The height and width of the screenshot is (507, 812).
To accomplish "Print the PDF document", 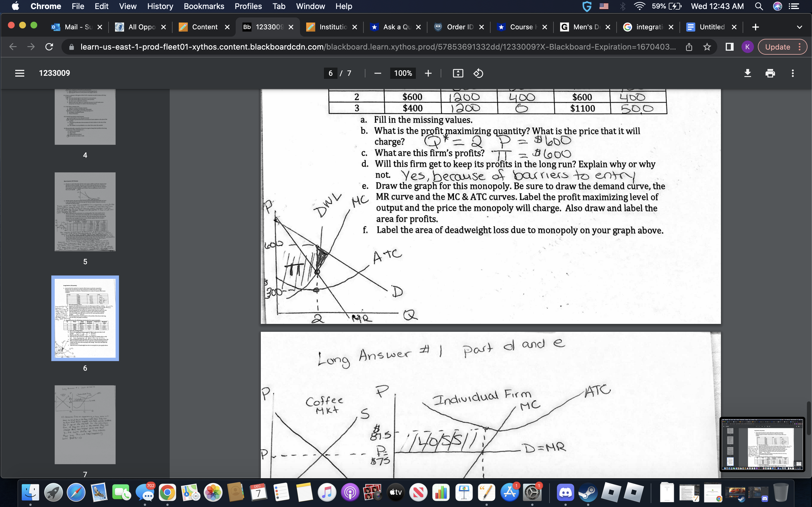I will 770,73.
